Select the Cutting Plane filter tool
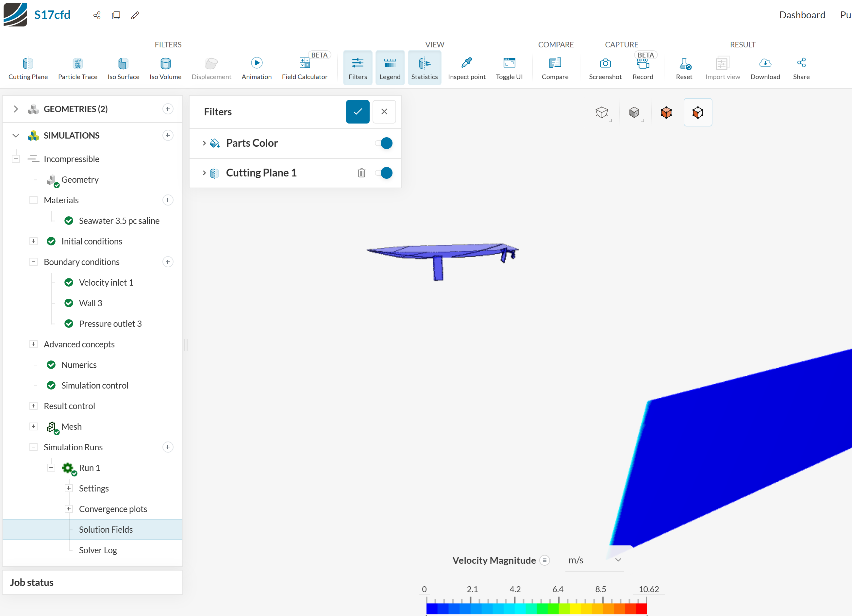Viewport: 852px width, 616px height. point(28,68)
